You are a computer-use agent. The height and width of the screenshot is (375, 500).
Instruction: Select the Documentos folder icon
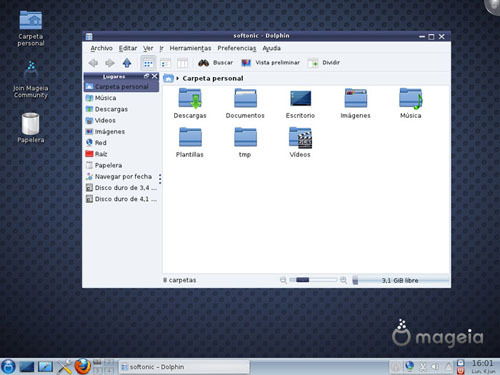click(245, 98)
